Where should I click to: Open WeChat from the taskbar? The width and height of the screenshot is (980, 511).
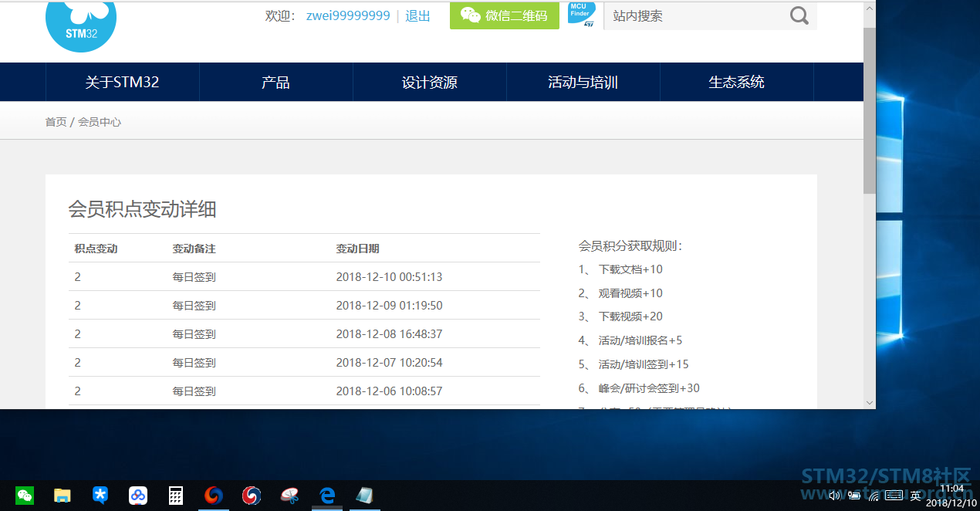[25, 496]
